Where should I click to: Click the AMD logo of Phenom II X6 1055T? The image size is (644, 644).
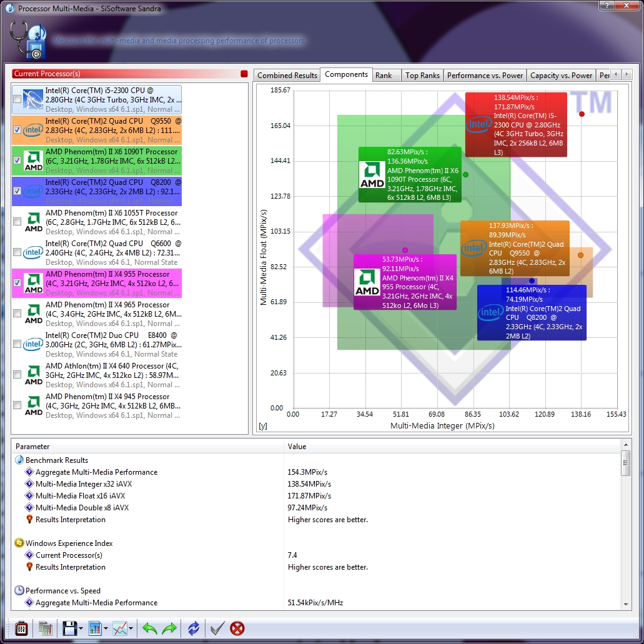33,222
